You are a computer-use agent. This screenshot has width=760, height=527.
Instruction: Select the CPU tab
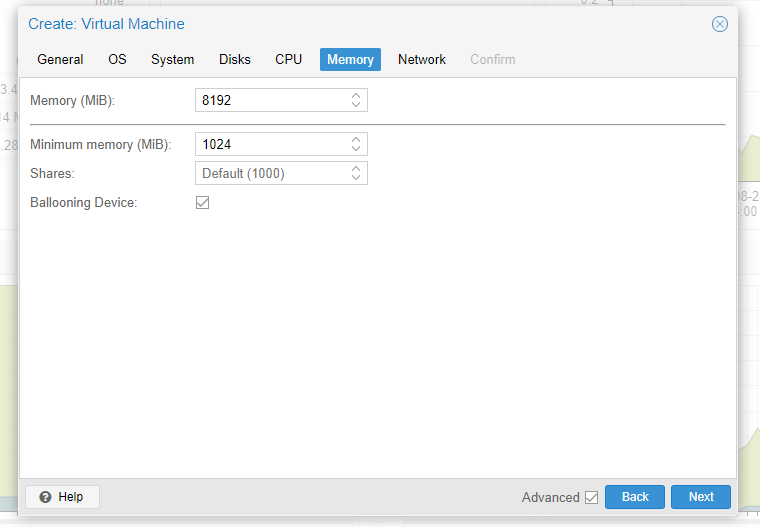tap(288, 60)
